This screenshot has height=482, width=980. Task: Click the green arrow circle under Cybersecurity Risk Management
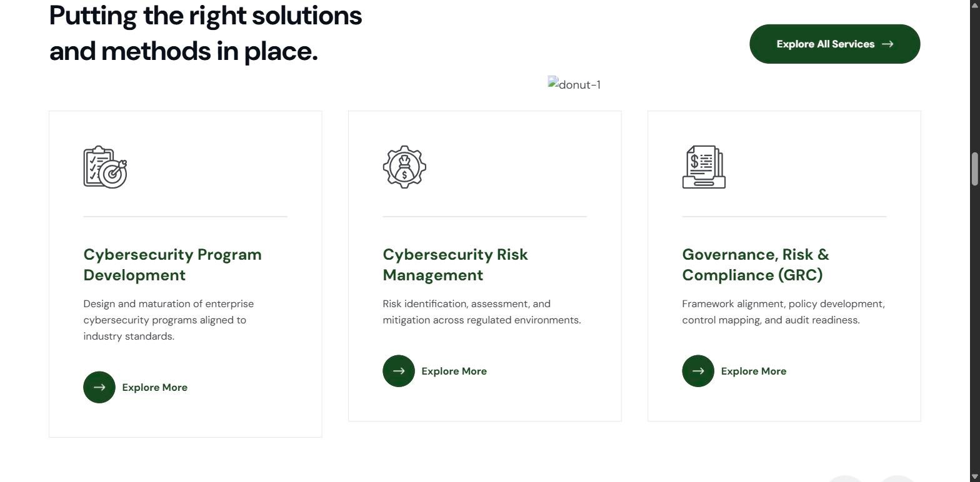[x=399, y=371]
